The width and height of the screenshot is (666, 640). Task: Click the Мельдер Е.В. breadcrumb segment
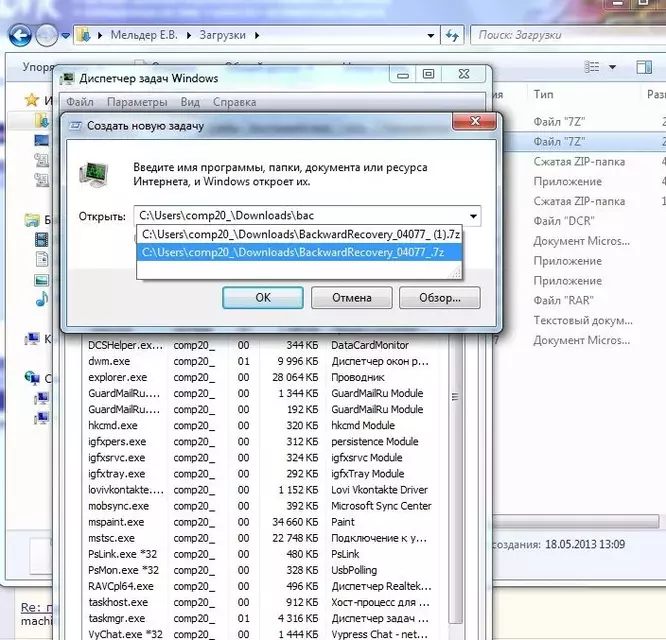click(x=144, y=35)
